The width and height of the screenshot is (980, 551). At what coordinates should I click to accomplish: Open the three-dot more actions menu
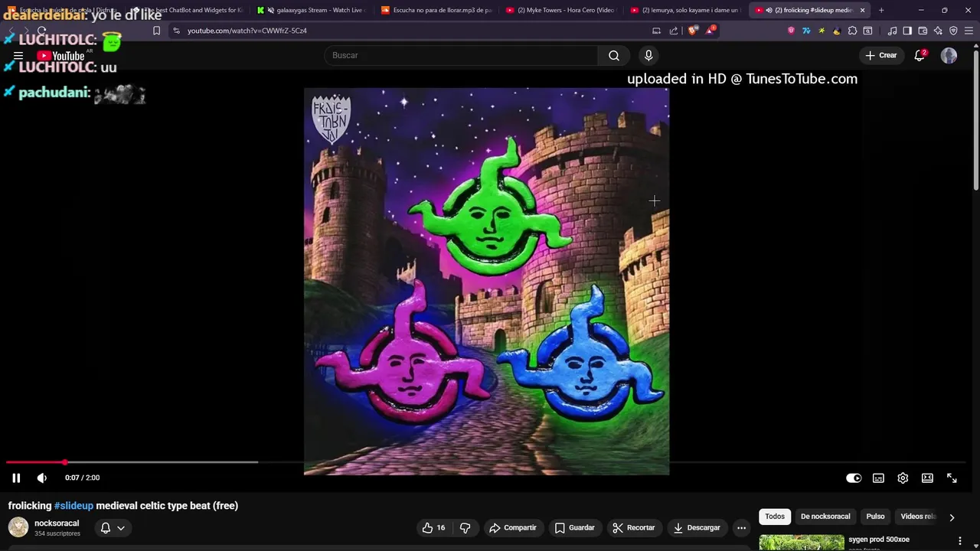coord(741,527)
